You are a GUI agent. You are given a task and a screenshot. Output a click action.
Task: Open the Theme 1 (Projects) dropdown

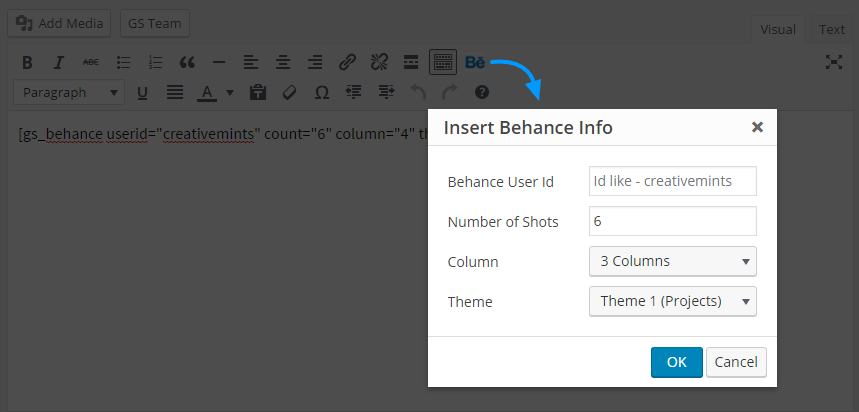pos(673,301)
